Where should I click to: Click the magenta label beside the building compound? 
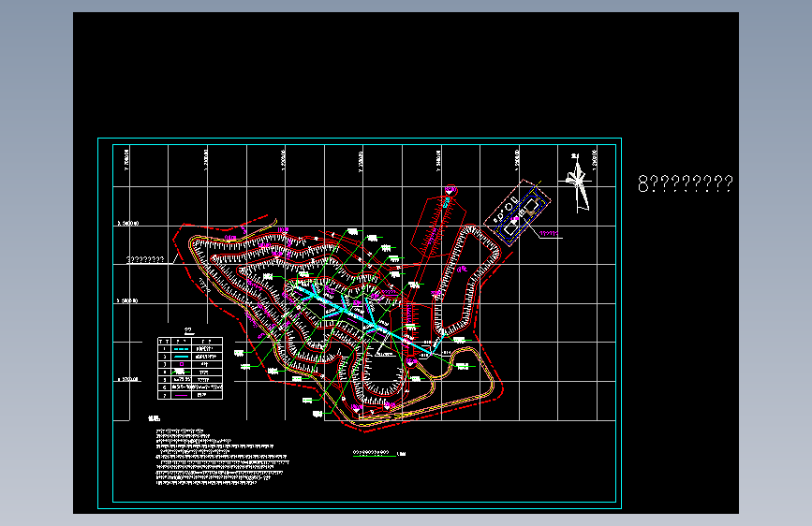coord(549,233)
